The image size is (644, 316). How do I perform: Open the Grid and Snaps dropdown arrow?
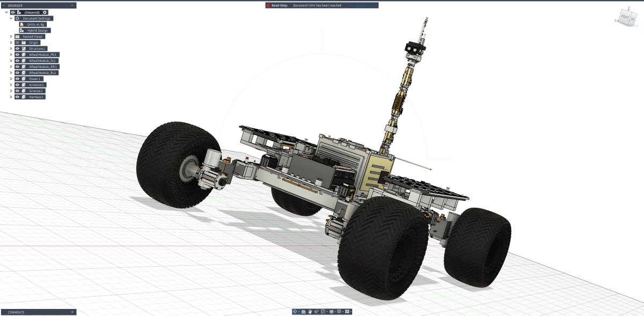(x=343, y=311)
